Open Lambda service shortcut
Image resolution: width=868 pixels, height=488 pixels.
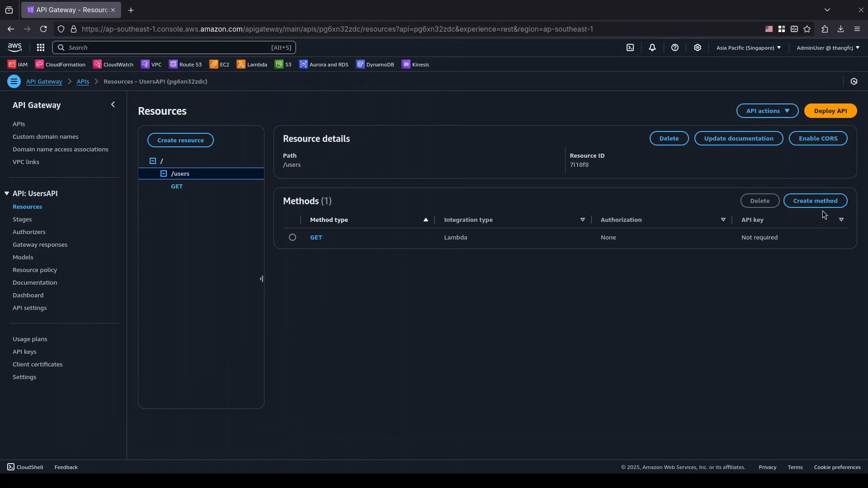(252, 65)
